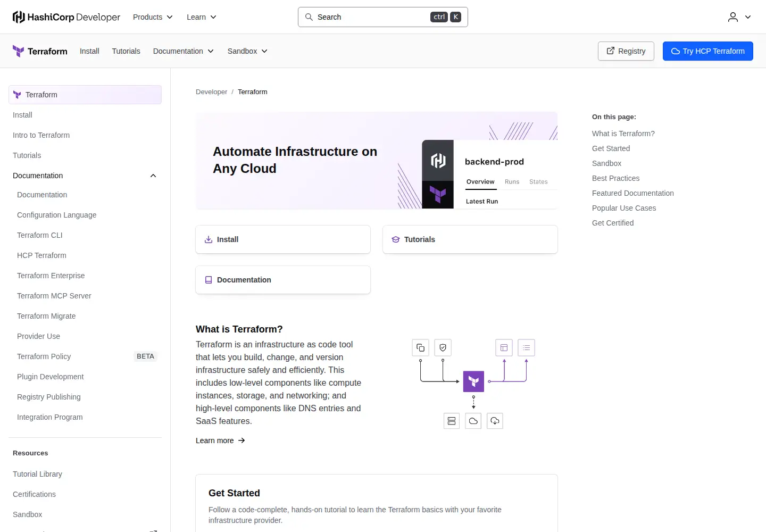Open Tutorials in the top navigation

coord(126,51)
